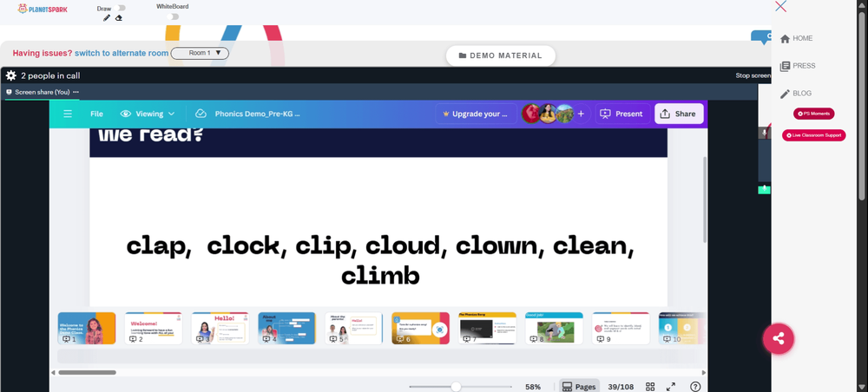868x392 pixels.
Task: Click the horizontal thumbnail scrollbar handle
Action: (87, 373)
